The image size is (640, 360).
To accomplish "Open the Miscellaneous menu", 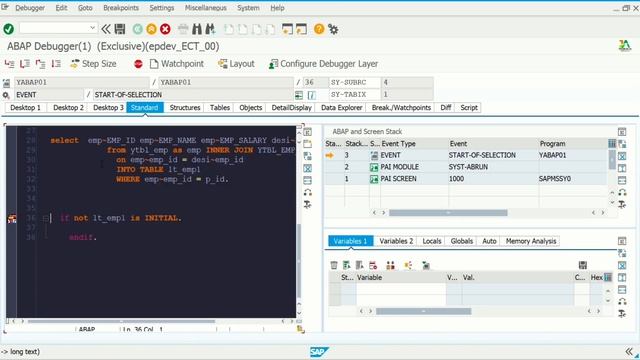I will pos(206,8).
